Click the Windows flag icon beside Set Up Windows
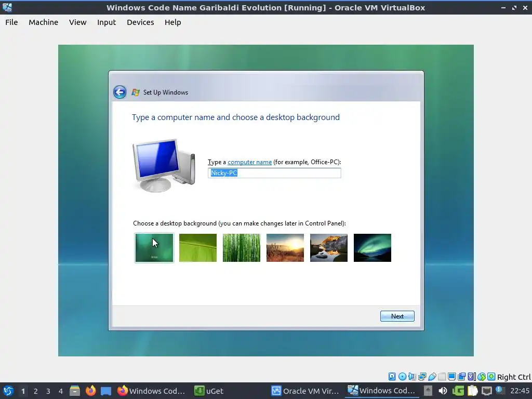The height and width of the screenshot is (399, 532). coord(136,92)
